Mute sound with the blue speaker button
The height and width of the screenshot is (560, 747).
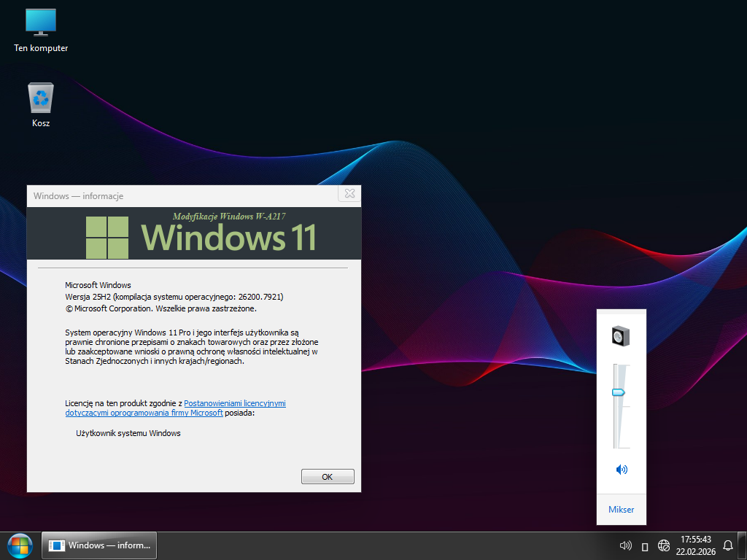click(x=622, y=470)
